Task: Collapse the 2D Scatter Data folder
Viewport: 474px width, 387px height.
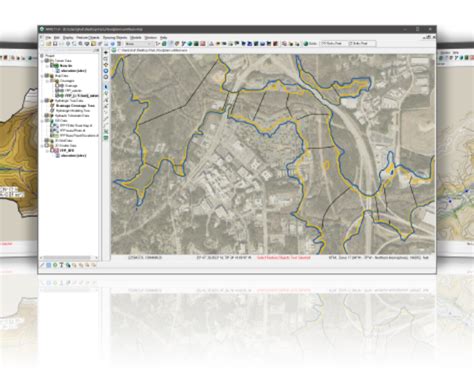Action: (42, 146)
